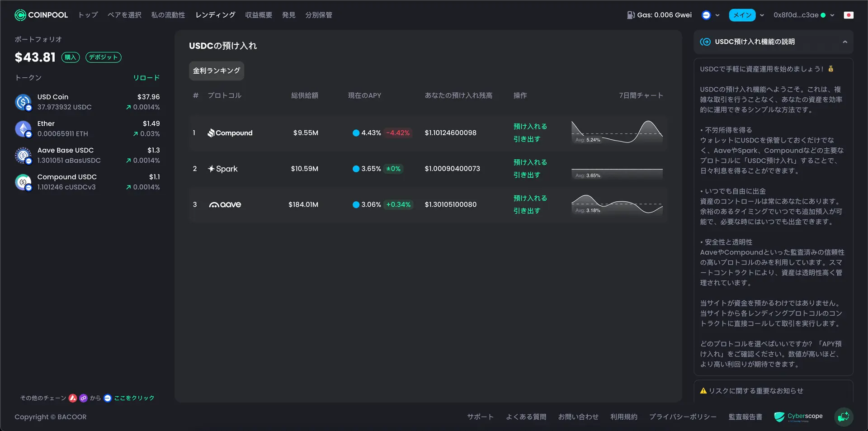Click the risk warning triangle icon
Screen dimensions: 868x431
pyautogui.click(x=703, y=391)
